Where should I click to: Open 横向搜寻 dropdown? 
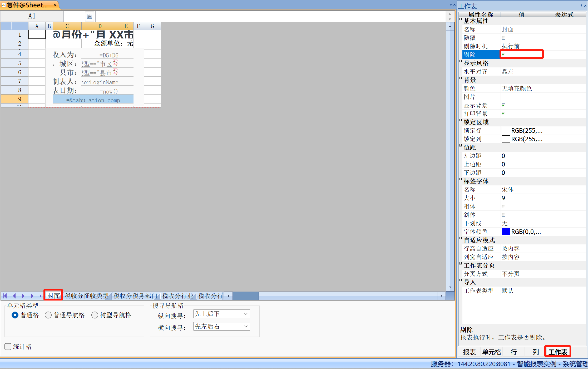245,326
